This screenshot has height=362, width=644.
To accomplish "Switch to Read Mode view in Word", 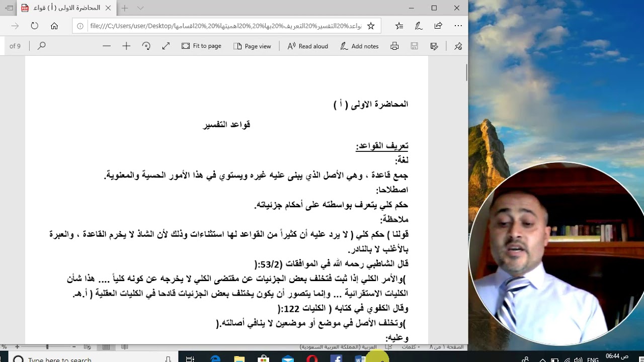I will (x=124, y=347).
